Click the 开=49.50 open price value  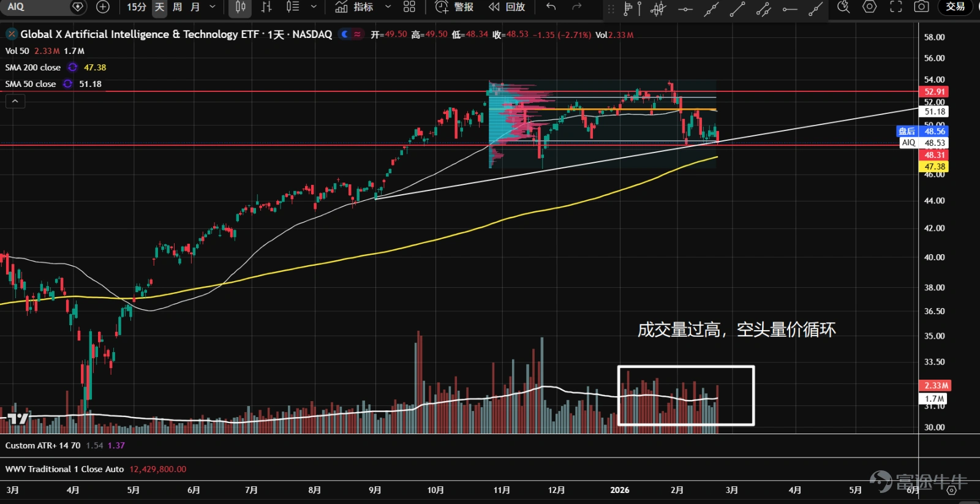389,34
